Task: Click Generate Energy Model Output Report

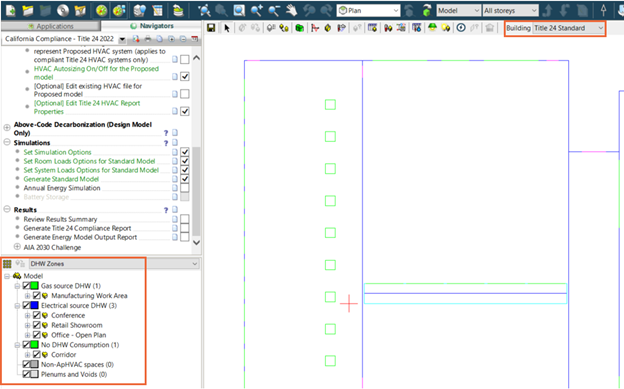Action: tap(80, 237)
